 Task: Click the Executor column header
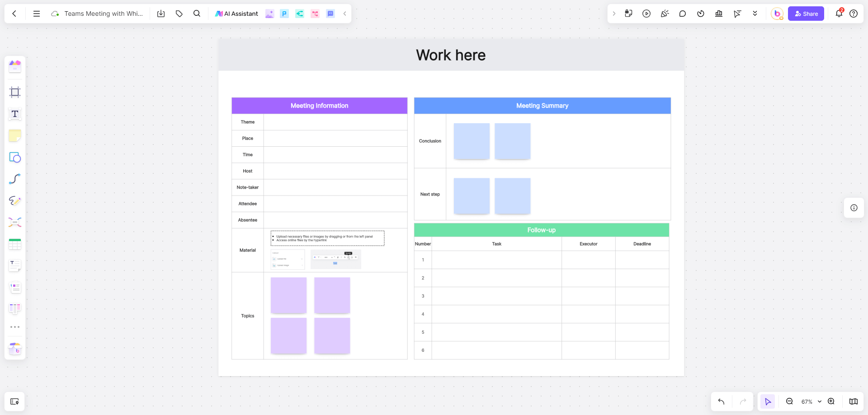[x=588, y=244]
